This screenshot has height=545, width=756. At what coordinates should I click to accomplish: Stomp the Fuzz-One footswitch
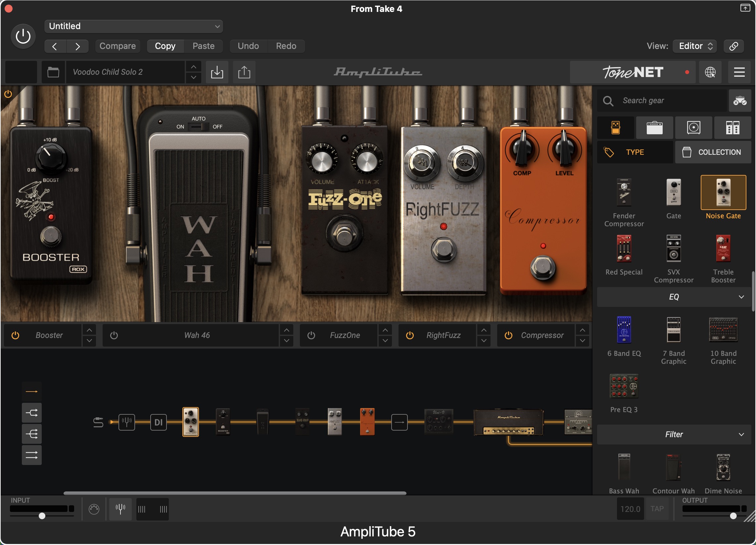pos(344,233)
